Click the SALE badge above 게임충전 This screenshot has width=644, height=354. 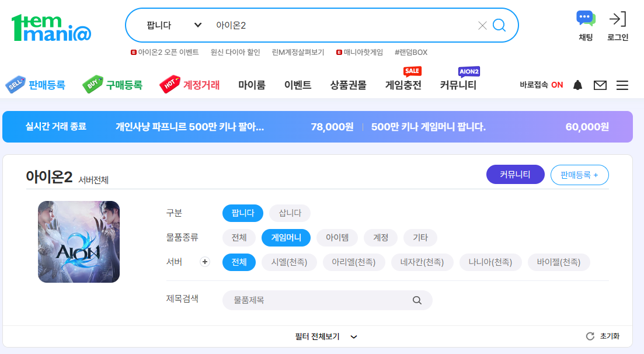[412, 71]
